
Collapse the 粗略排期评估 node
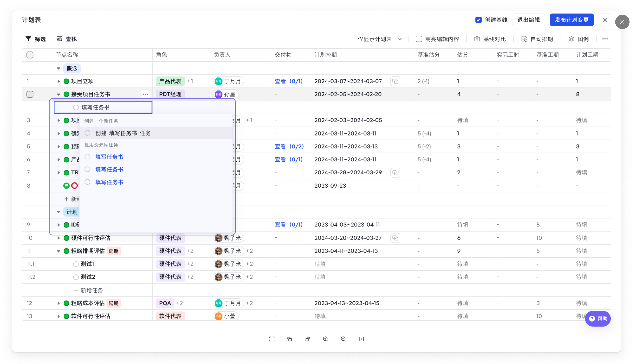58,251
